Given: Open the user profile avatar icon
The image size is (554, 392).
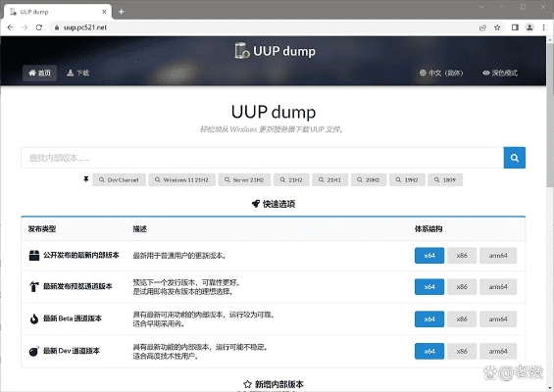Looking at the screenshot, I should point(529,27).
